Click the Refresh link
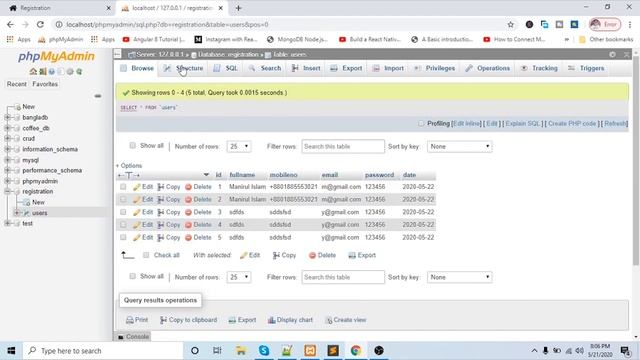Image resolution: width=640 pixels, height=360 pixels. [615, 124]
